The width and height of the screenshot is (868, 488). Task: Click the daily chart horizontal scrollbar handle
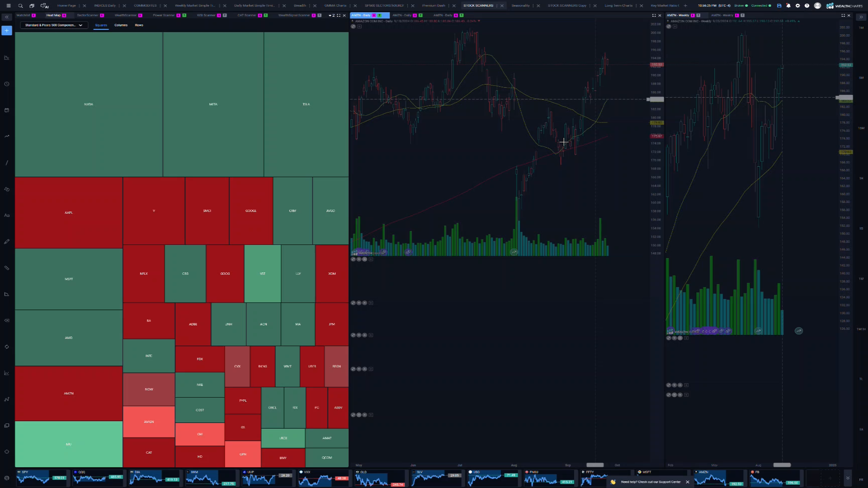595,465
